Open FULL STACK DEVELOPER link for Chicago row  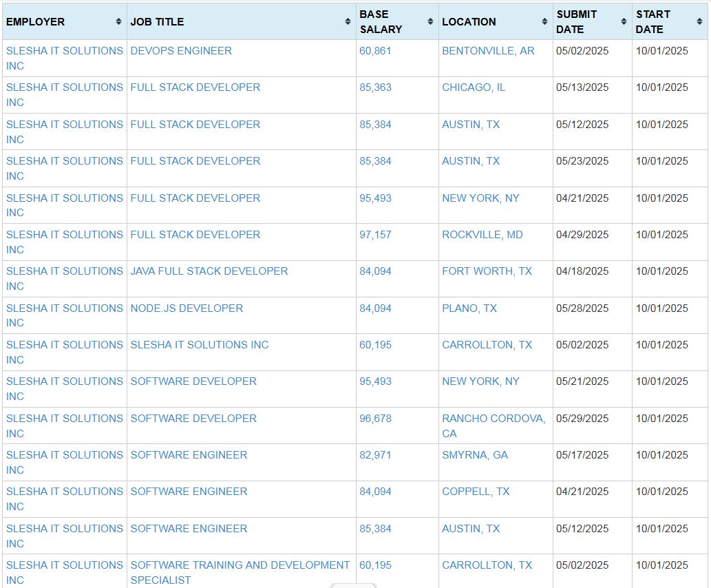195,87
